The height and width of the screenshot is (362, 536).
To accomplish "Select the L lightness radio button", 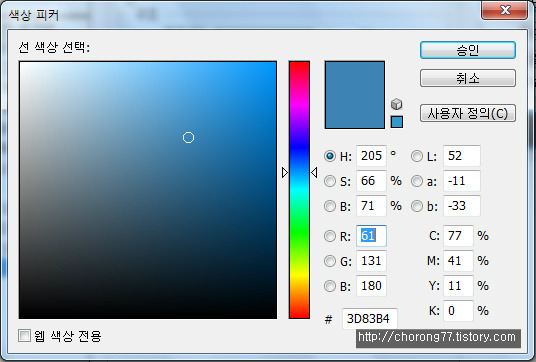I will (417, 156).
